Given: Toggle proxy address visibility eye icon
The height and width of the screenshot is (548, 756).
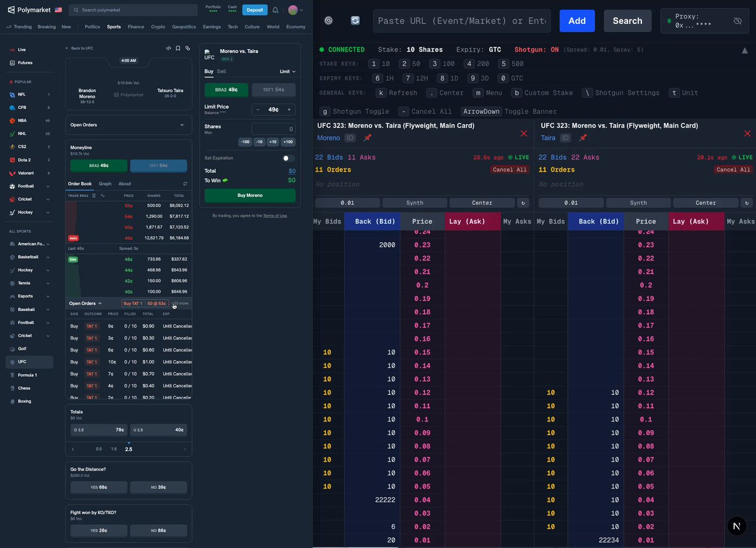Looking at the screenshot, I should (738, 21).
